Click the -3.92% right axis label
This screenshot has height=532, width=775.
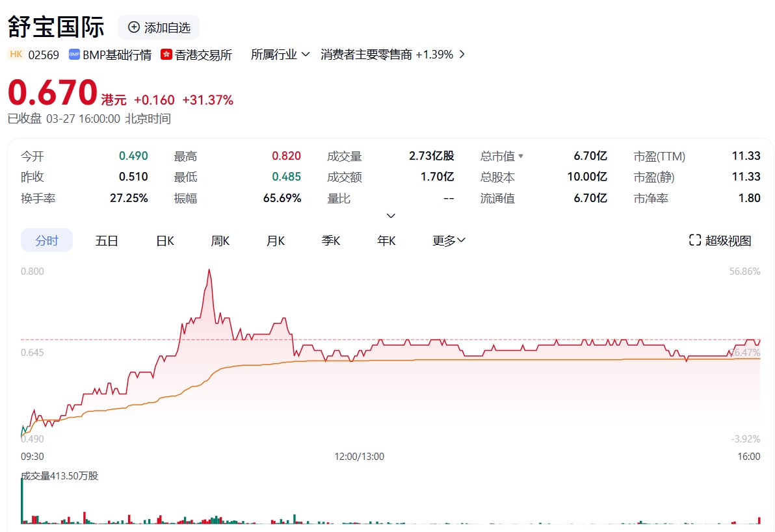(746, 438)
